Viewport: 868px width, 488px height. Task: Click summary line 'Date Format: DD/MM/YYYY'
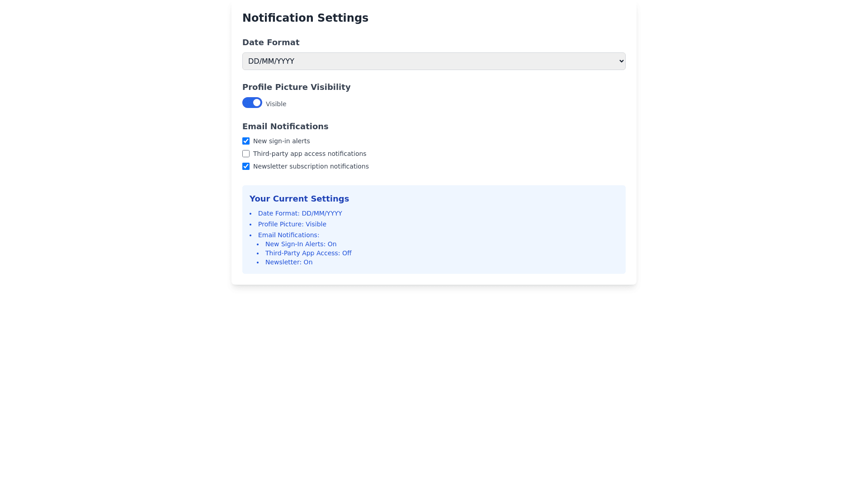(300, 213)
